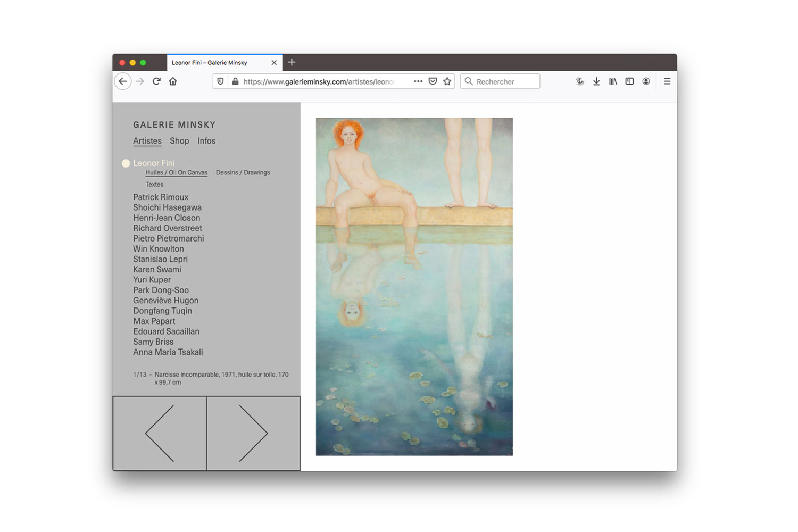Image resolution: width=798 pixels, height=532 pixels.
Task: Open the downloads arrow icon
Action: 596,81
